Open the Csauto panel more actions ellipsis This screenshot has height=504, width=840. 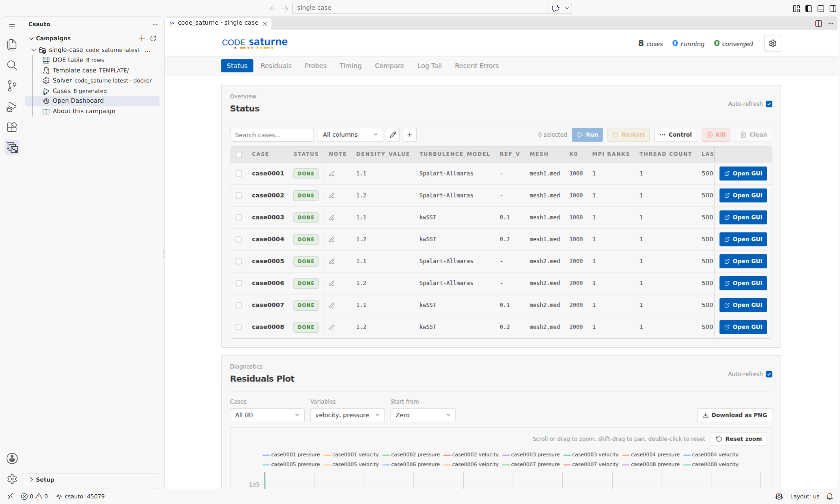point(155,24)
